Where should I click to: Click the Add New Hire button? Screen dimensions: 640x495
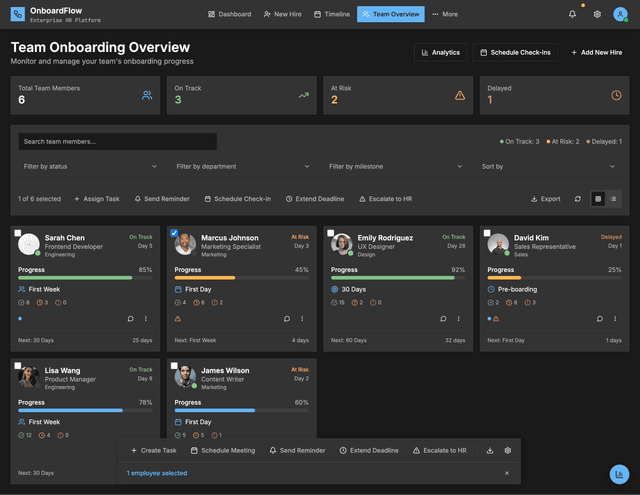[x=596, y=52]
